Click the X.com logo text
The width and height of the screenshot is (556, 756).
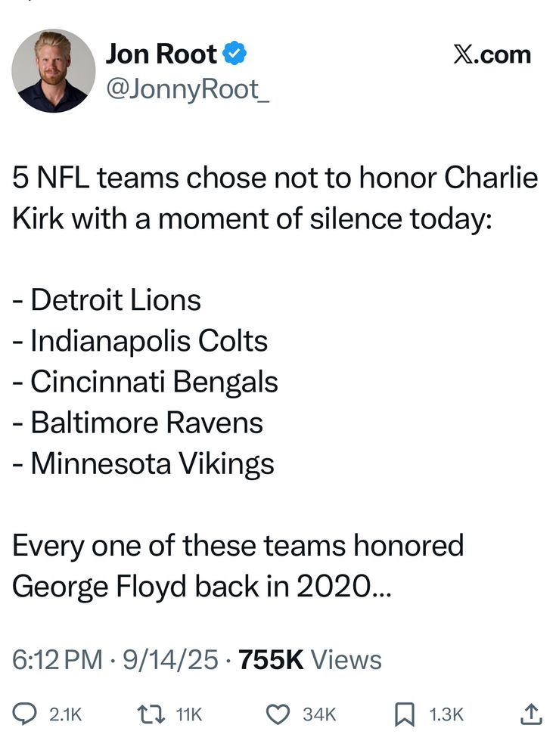point(492,54)
